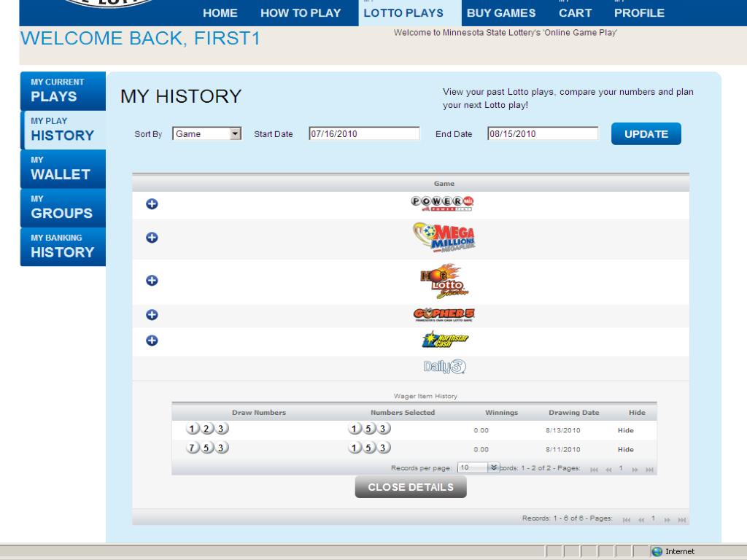Click last-page icon in wager history pager
The image size is (747, 560).
649,470
